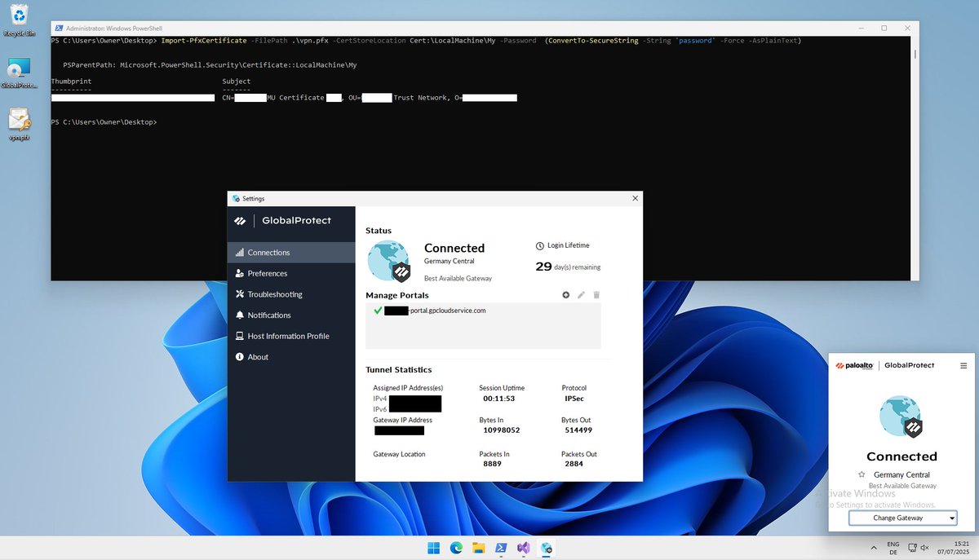Image resolution: width=979 pixels, height=560 pixels.
Task: Open the Connections tab in GlobalProtect settings
Action: point(291,253)
